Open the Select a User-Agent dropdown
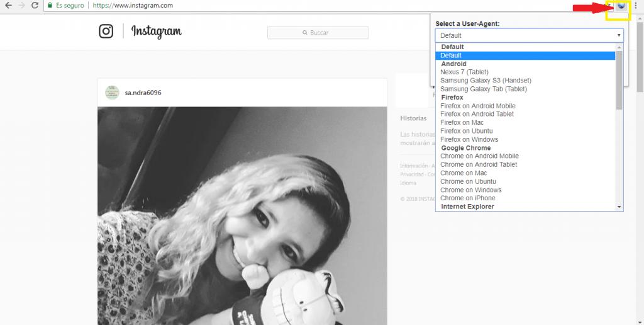The image size is (644, 325). click(x=530, y=35)
